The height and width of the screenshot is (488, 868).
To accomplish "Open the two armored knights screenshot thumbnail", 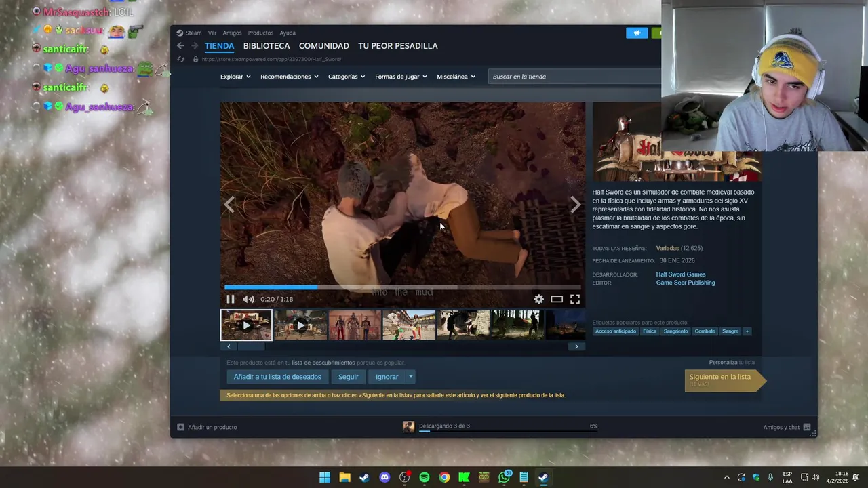I will coord(355,325).
